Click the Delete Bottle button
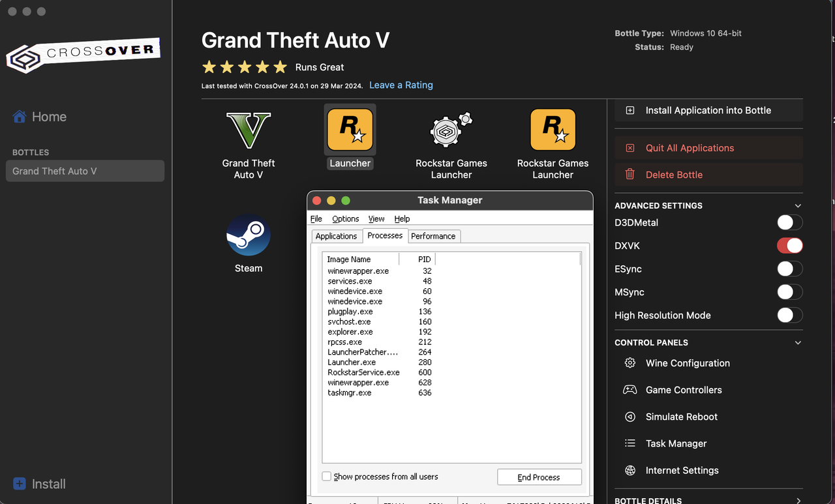Image resolution: width=835 pixels, height=504 pixels. 708,175
